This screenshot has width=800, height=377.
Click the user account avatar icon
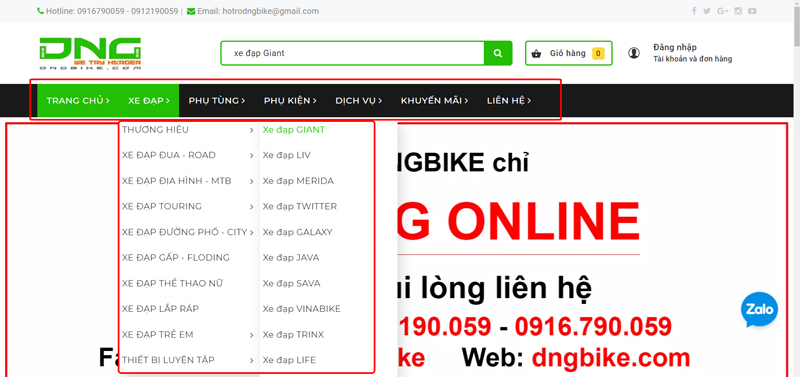pos(634,53)
